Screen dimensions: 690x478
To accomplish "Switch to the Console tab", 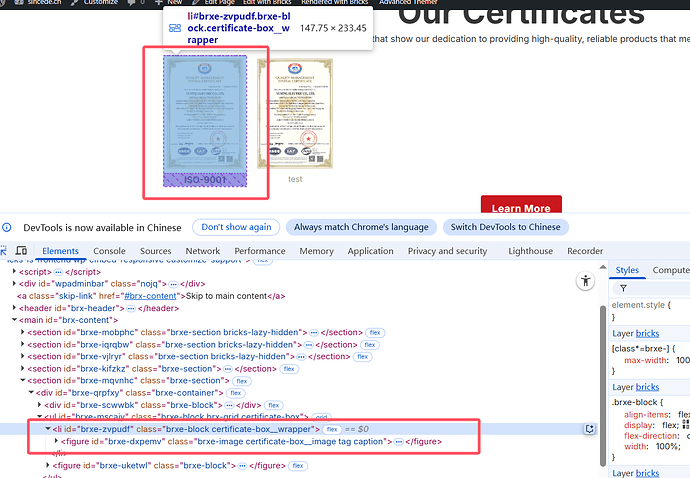I will point(109,251).
